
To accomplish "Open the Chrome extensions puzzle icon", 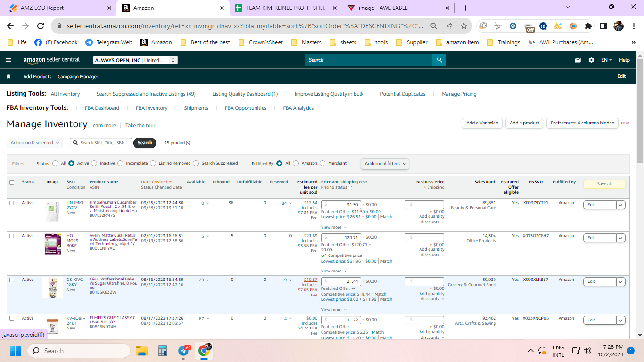I will 588,26.
